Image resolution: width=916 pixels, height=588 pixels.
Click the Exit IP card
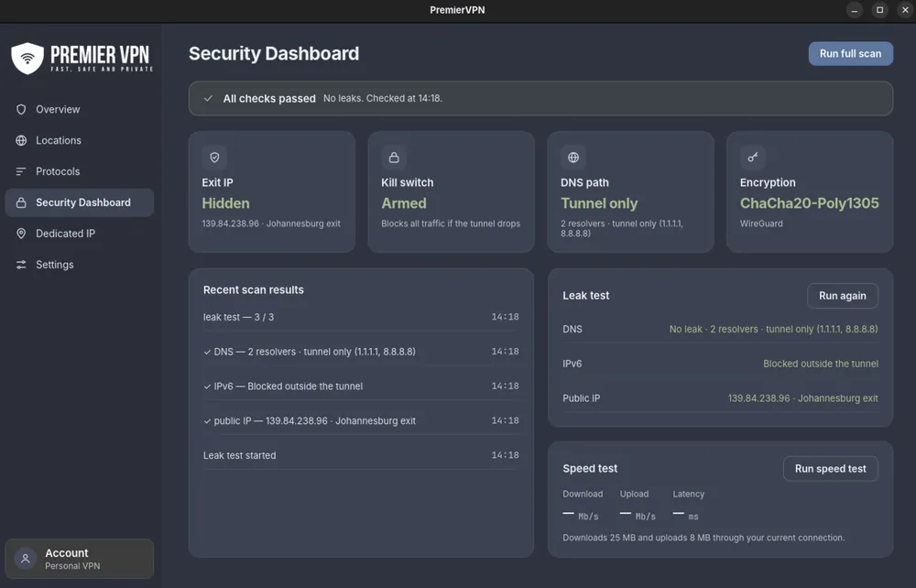[272, 192]
